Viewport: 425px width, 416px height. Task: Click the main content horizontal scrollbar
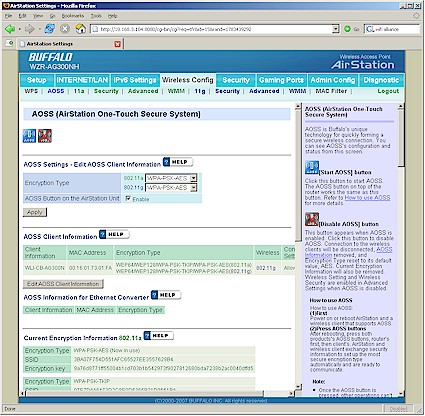click(x=145, y=394)
